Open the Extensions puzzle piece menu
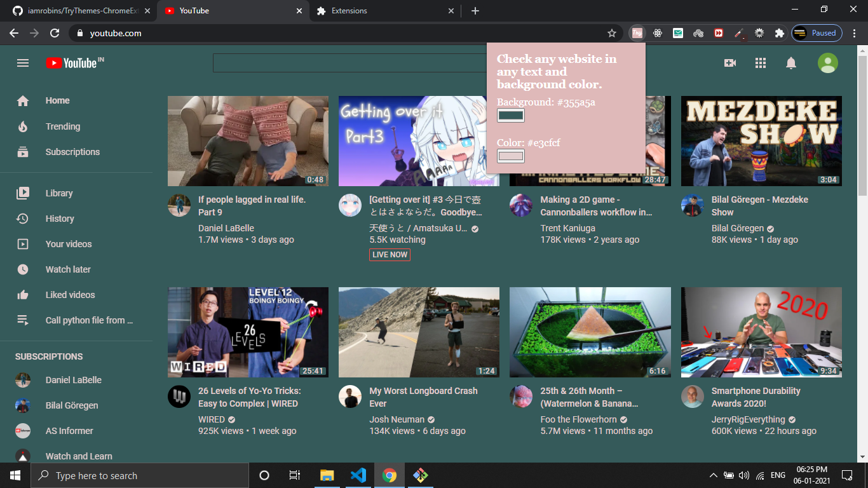 pyautogui.click(x=779, y=33)
